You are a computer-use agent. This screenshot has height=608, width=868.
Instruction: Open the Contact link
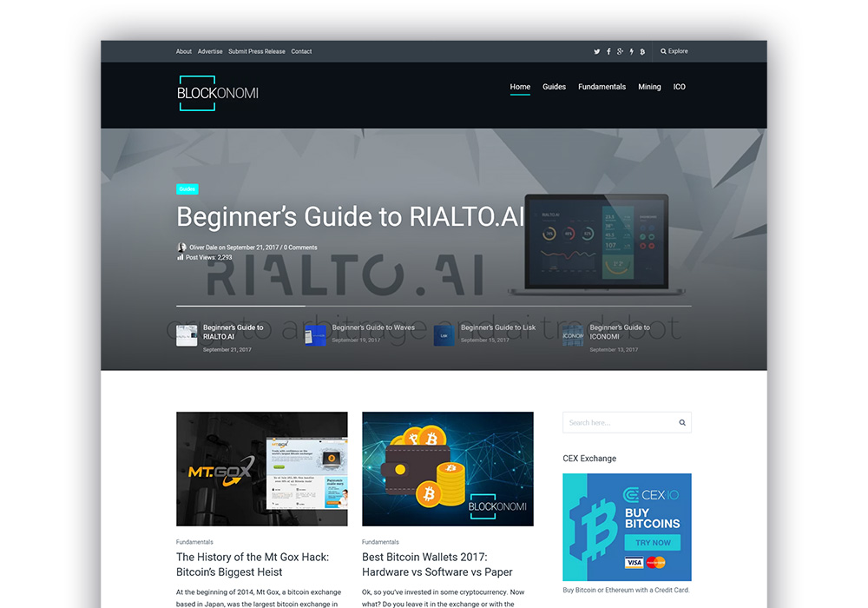[x=302, y=51]
